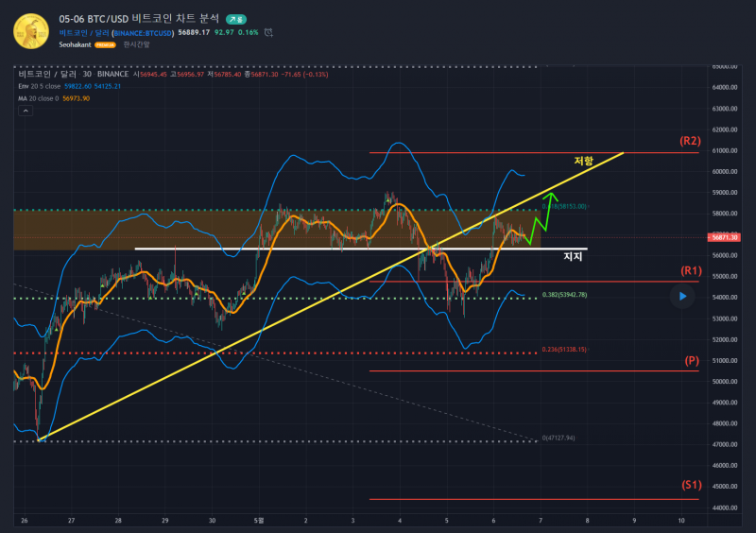756x533 pixels.
Task: Click the green long position badge
Action: tap(237, 18)
